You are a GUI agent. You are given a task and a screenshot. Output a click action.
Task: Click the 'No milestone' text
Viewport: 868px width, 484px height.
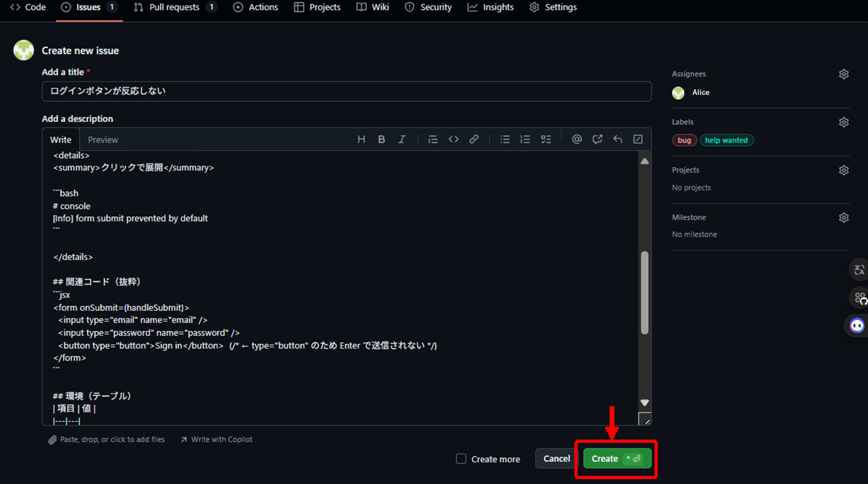click(x=694, y=235)
